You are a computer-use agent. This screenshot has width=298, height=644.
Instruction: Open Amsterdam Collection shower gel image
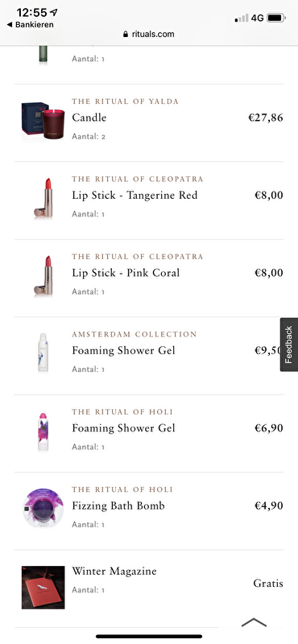point(43,353)
